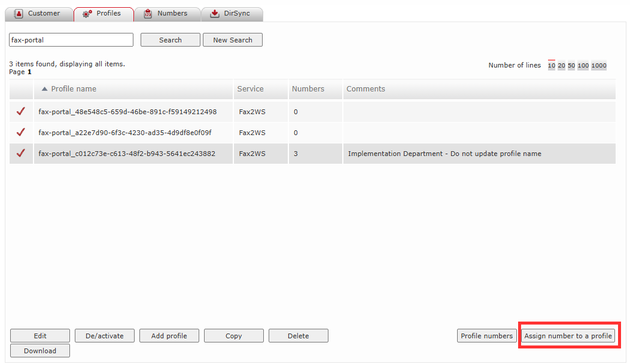Click the gears icon on the Profiles tab
The height and width of the screenshot is (364, 630).
pos(86,13)
